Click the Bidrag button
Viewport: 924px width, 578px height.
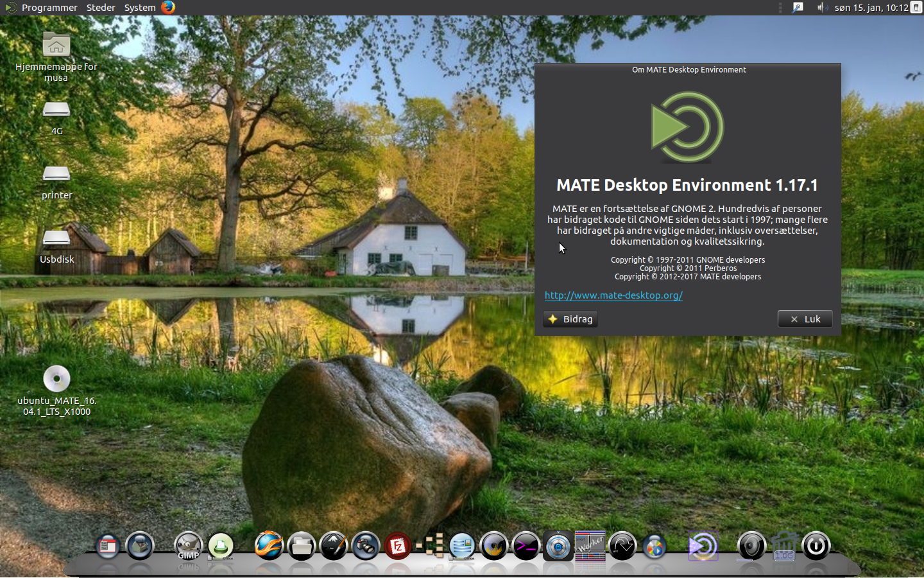click(x=570, y=319)
